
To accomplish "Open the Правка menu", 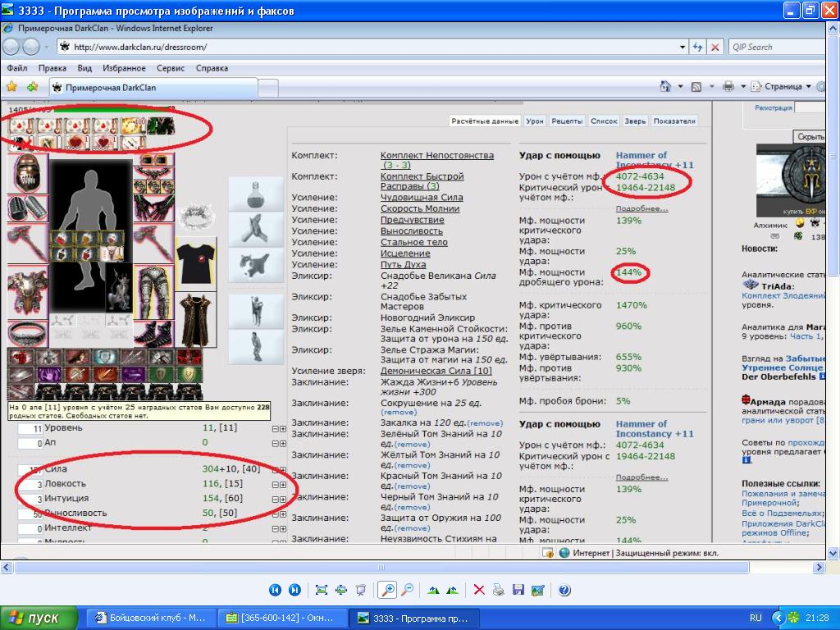I will point(52,68).
